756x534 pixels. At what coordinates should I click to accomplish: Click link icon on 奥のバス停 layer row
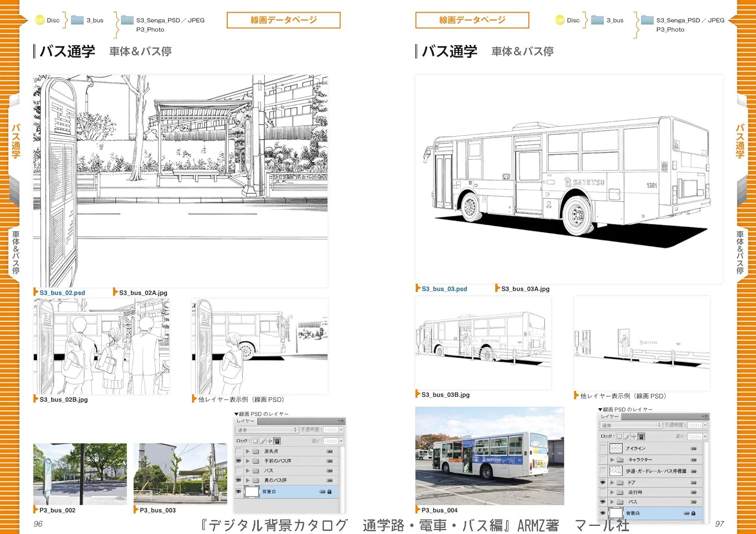329,481
